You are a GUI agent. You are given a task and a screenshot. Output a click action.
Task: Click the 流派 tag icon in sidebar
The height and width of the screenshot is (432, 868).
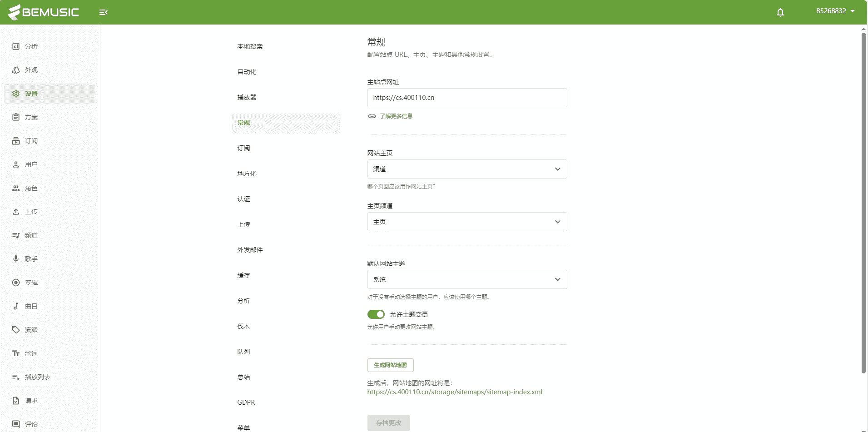(16, 330)
